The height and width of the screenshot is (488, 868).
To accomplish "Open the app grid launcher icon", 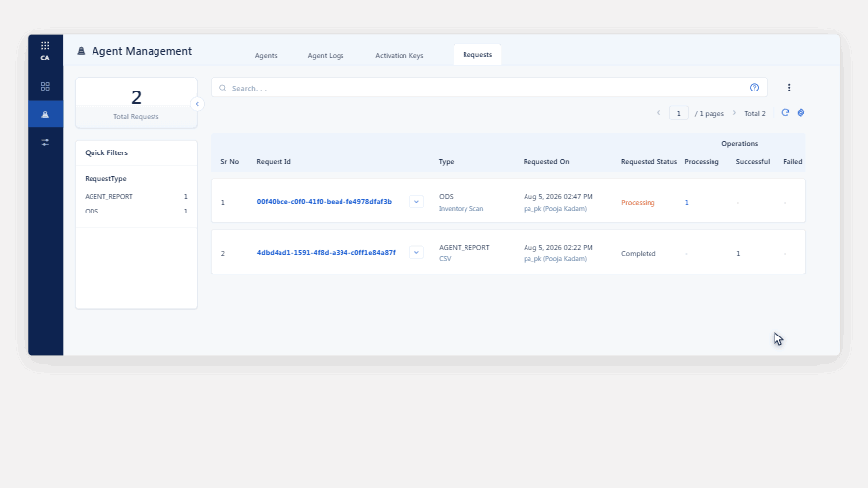I will (x=45, y=46).
